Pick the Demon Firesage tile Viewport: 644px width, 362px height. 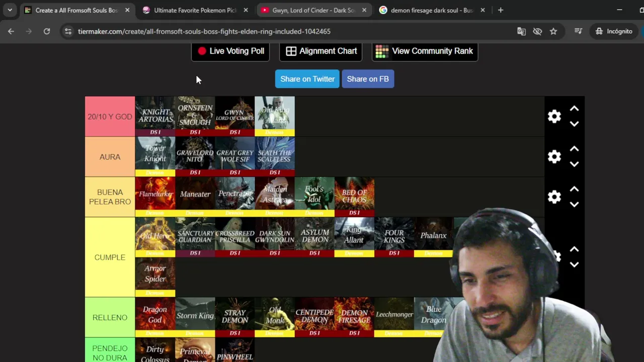(354, 317)
